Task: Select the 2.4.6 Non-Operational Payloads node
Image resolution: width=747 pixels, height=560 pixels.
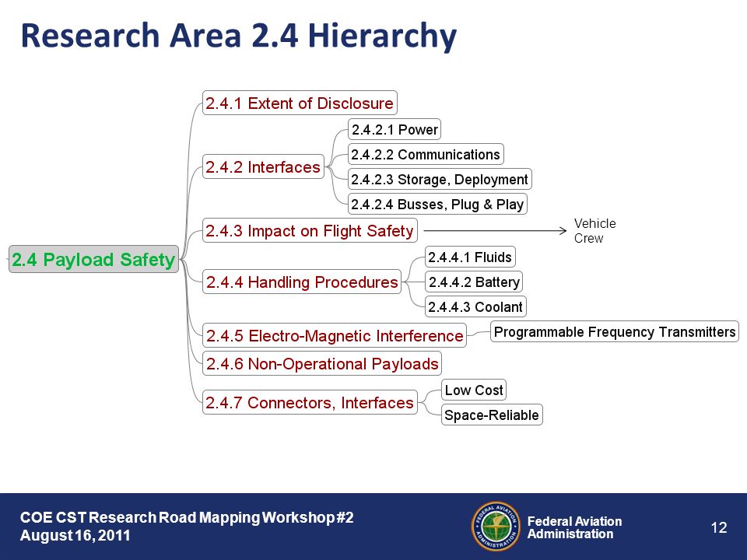Action: pos(322,363)
